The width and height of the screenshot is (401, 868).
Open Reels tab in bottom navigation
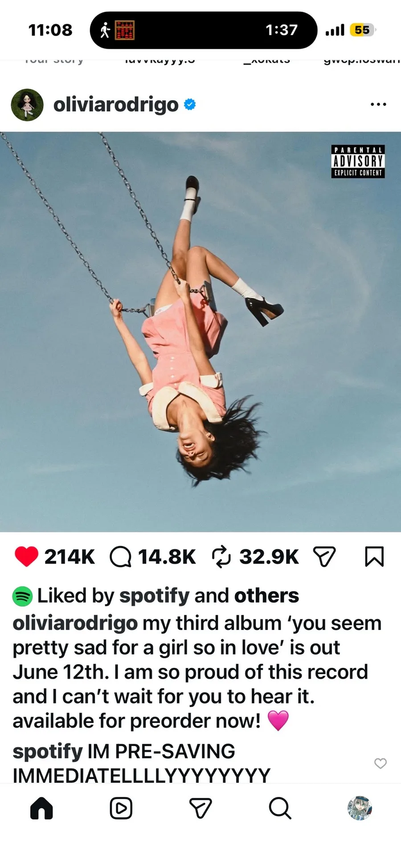(x=121, y=808)
